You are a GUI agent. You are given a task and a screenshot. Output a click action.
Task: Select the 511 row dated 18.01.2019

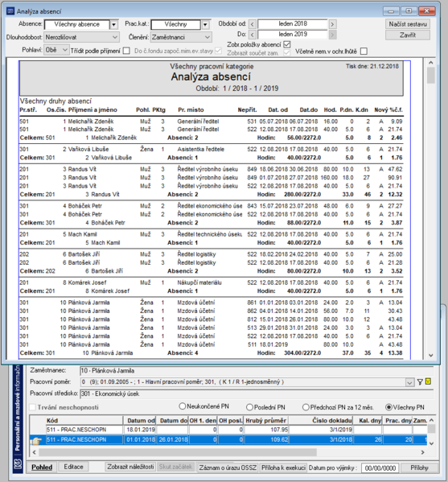coord(228,430)
